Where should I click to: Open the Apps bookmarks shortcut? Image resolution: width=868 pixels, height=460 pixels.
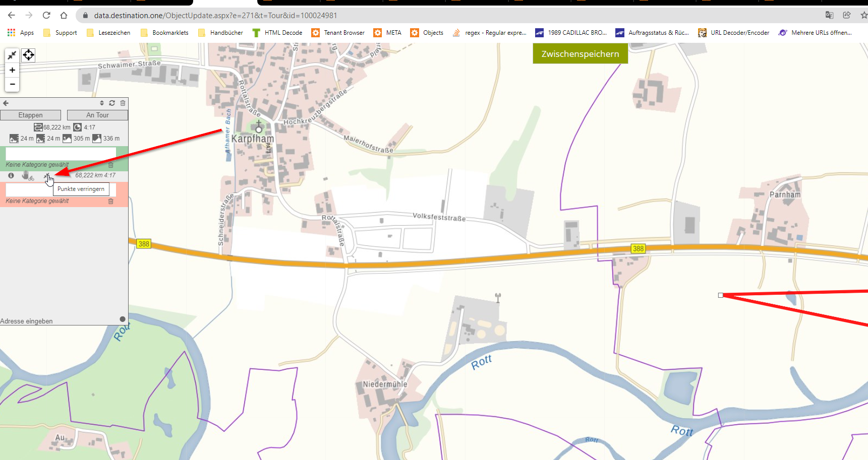click(x=21, y=33)
